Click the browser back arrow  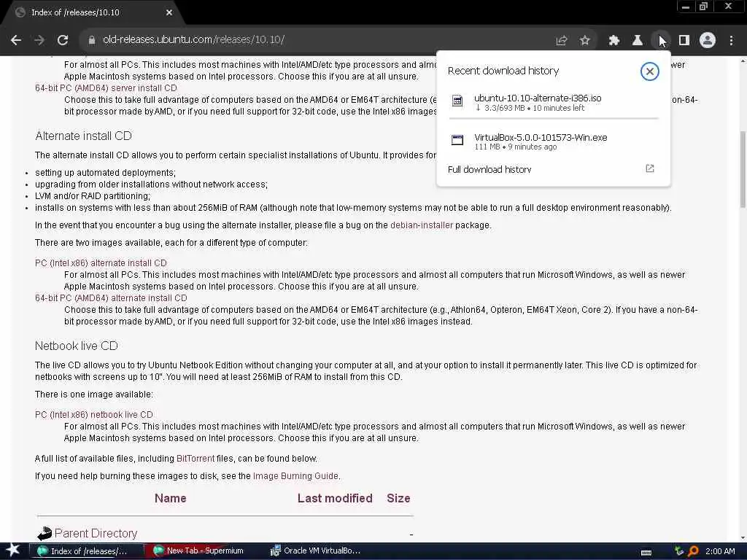pos(16,40)
